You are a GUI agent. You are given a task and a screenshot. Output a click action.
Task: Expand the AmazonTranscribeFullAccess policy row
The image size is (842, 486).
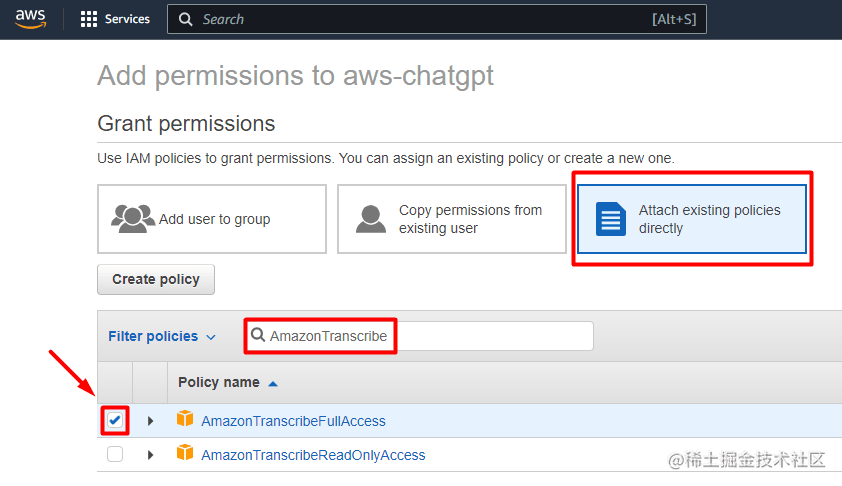click(x=151, y=421)
